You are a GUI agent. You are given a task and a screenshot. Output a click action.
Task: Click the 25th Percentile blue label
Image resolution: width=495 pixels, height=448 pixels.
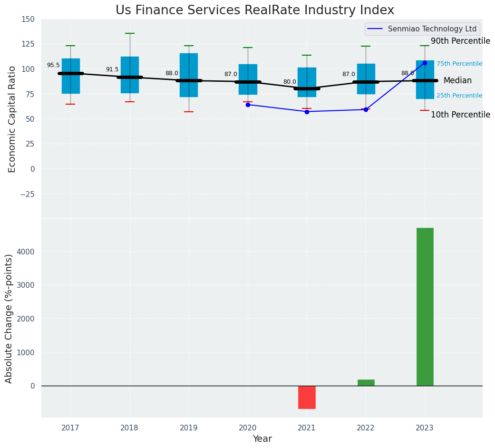coord(459,96)
